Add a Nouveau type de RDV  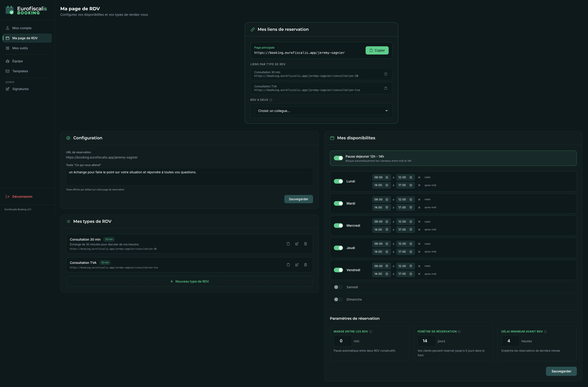[x=189, y=281]
